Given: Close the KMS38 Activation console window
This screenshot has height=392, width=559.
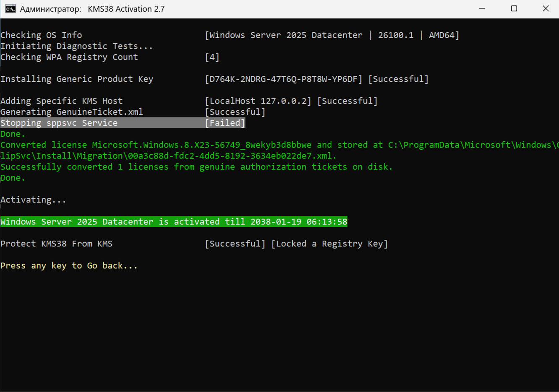Looking at the screenshot, I should pos(546,9).
